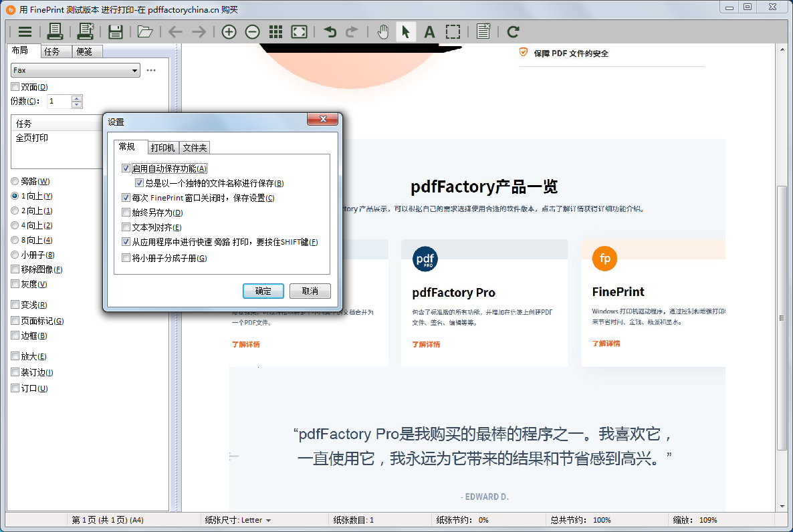This screenshot has width=793, height=532.
Task: Select the arrow pointer tool
Action: pos(406,32)
